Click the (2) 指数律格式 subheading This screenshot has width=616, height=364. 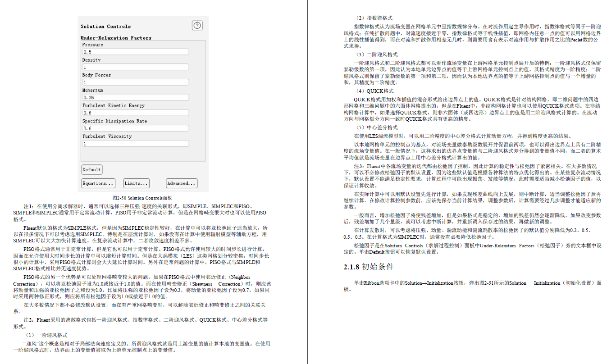click(x=374, y=18)
